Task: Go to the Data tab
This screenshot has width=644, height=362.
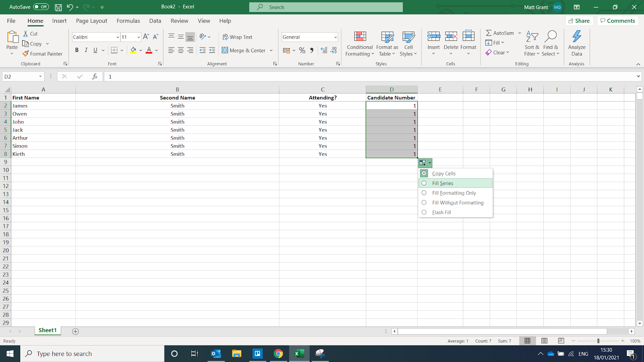Action: tap(155, 21)
